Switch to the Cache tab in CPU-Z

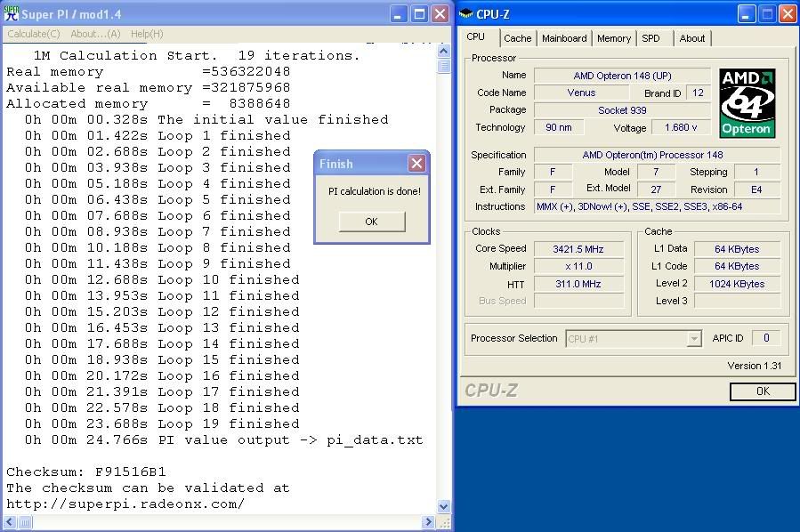(x=517, y=38)
